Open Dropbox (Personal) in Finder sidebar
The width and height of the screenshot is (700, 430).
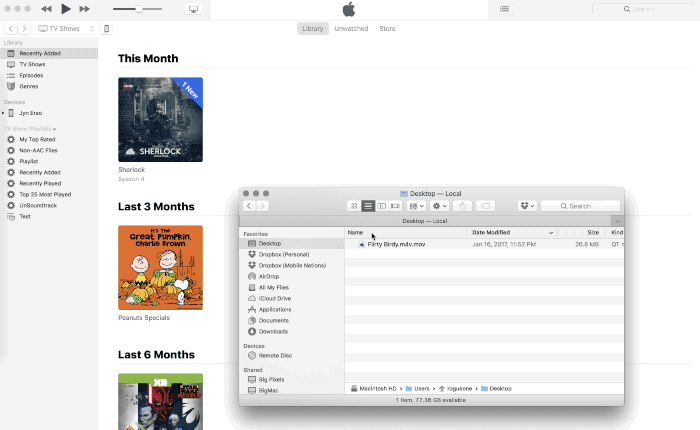(x=292, y=255)
